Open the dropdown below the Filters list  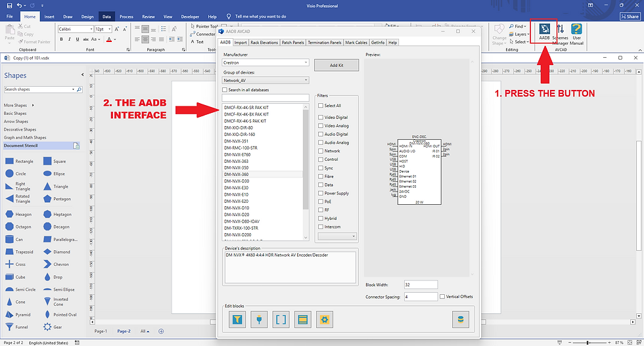click(336, 236)
